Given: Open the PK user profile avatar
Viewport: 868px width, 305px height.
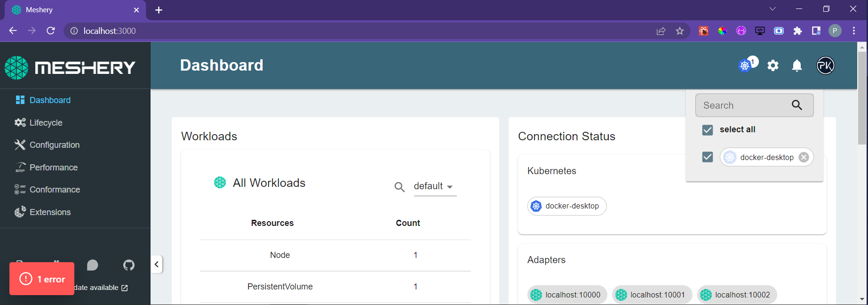Looking at the screenshot, I should [x=825, y=65].
